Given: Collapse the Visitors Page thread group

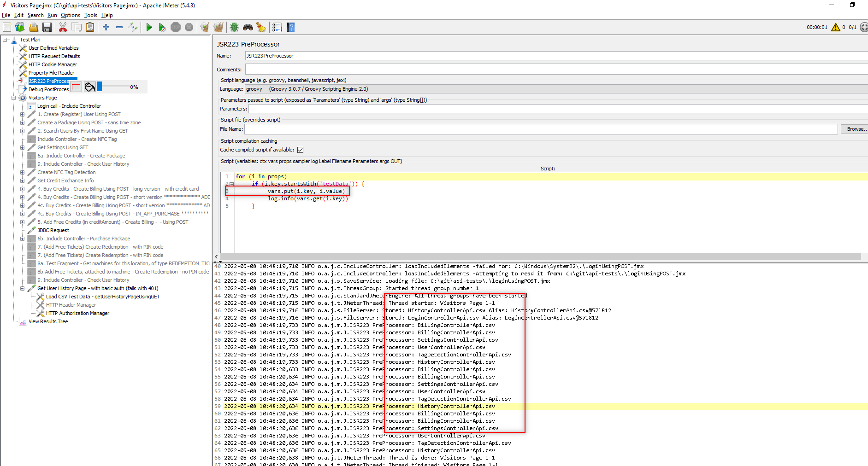Looking at the screenshot, I should coord(14,98).
